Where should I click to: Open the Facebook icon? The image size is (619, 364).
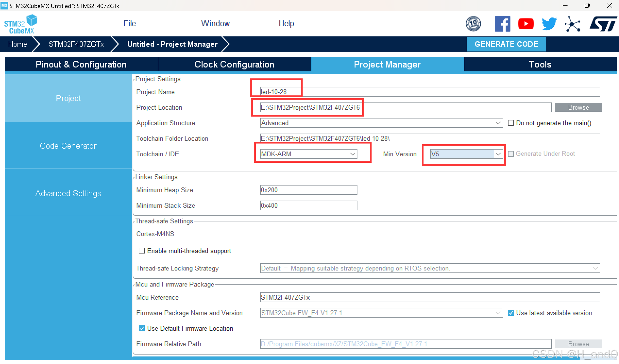pyautogui.click(x=502, y=24)
